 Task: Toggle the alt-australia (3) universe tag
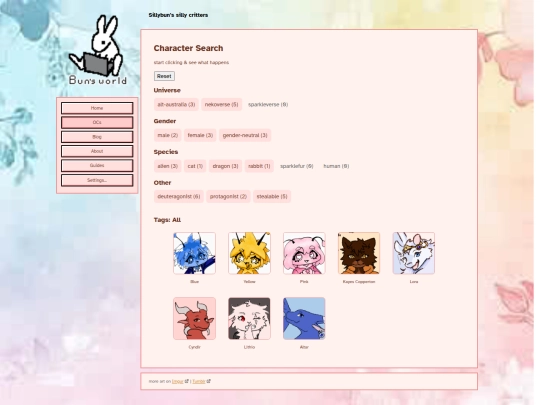click(x=176, y=104)
